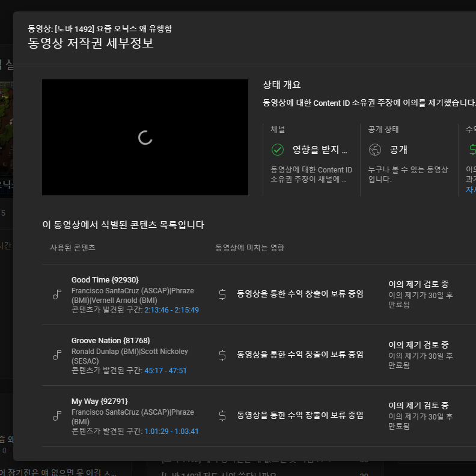476x476 pixels.
Task: Select the My Way {92791} claim title
Action: pyautogui.click(x=100, y=401)
